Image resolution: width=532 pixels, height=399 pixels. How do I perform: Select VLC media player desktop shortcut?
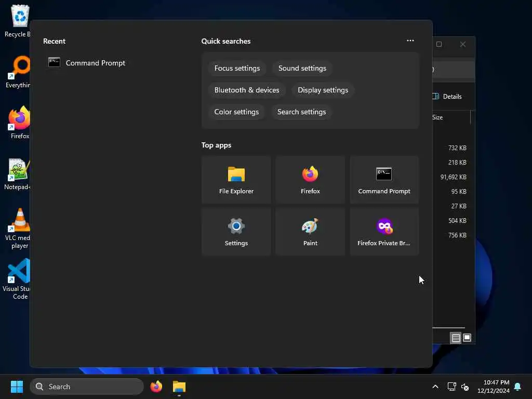(x=19, y=228)
